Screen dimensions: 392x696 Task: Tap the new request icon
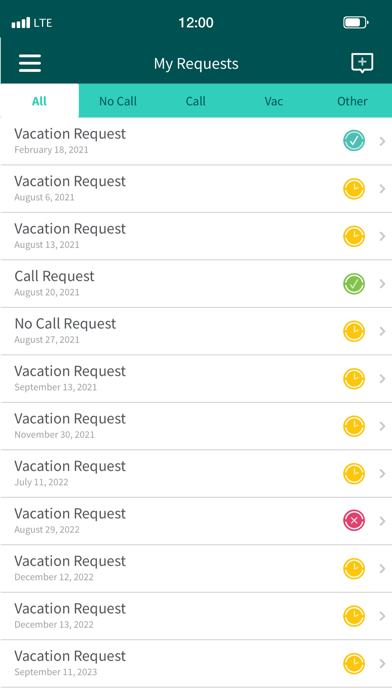362,63
